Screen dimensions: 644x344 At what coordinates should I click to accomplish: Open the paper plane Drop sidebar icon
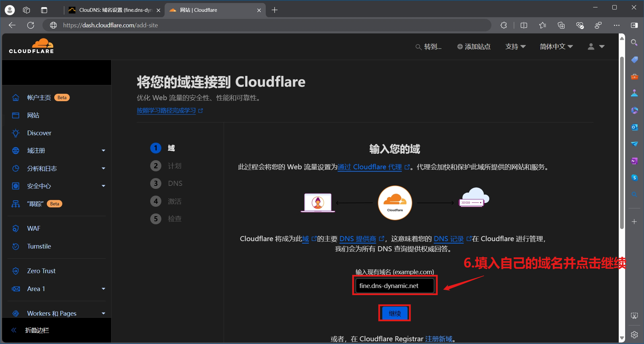click(634, 144)
